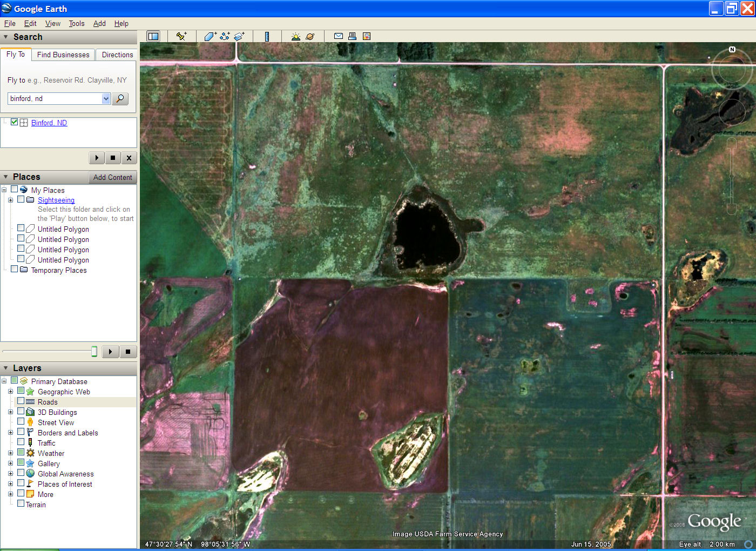
Task: Email the current view using the envelope icon
Action: pyautogui.click(x=339, y=36)
